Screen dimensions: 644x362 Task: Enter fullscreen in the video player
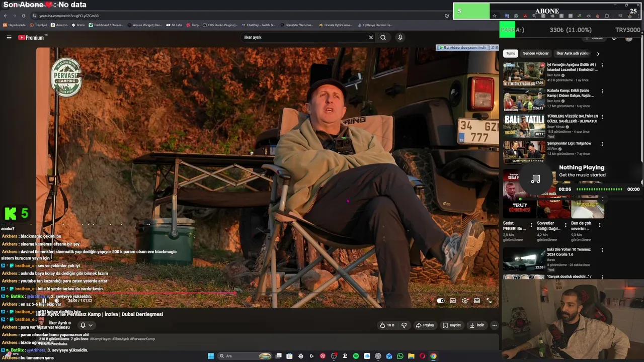[489, 301]
